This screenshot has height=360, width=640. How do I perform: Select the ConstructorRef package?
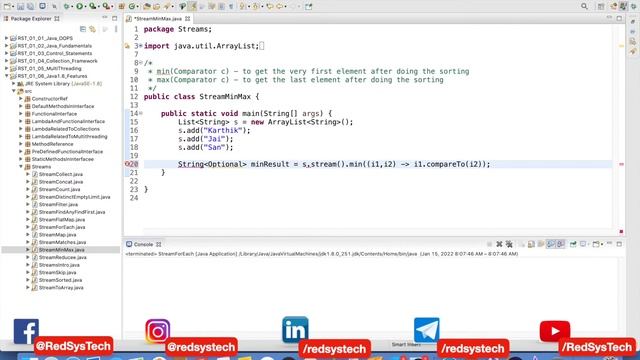(x=49, y=99)
